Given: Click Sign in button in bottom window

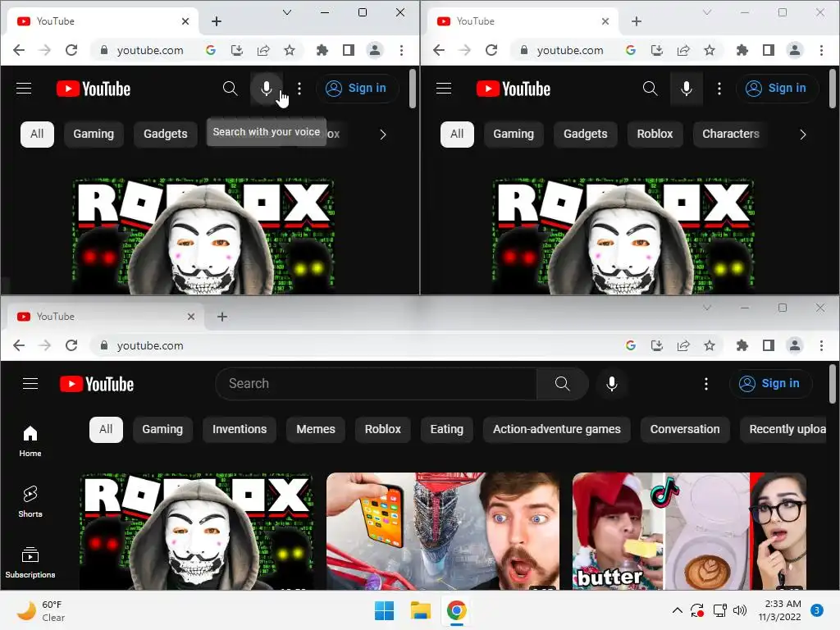Looking at the screenshot, I should (x=769, y=384).
